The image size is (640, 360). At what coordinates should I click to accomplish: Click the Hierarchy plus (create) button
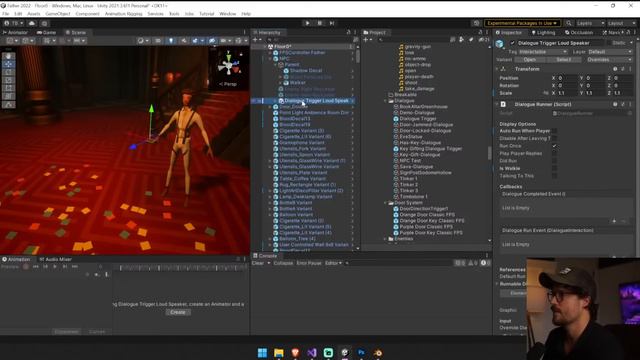pyautogui.click(x=257, y=40)
